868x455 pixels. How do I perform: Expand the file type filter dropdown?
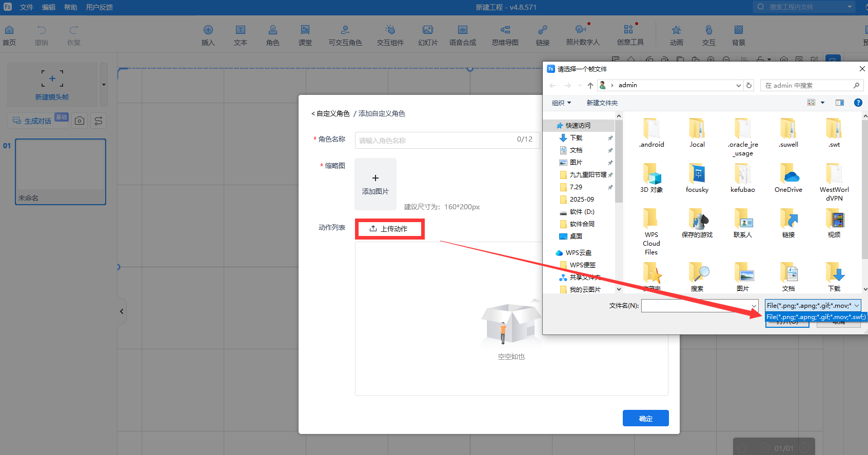(x=856, y=306)
